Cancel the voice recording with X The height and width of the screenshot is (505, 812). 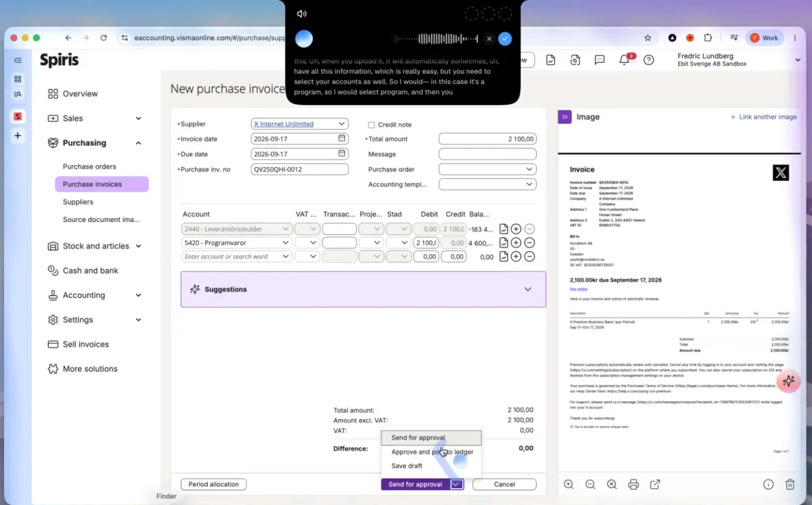(x=489, y=39)
